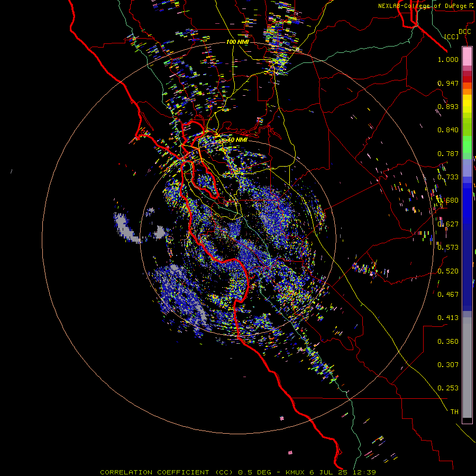
Task: Select the 0.253 legend value
Action: pyautogui.click(x=448, y=388)
